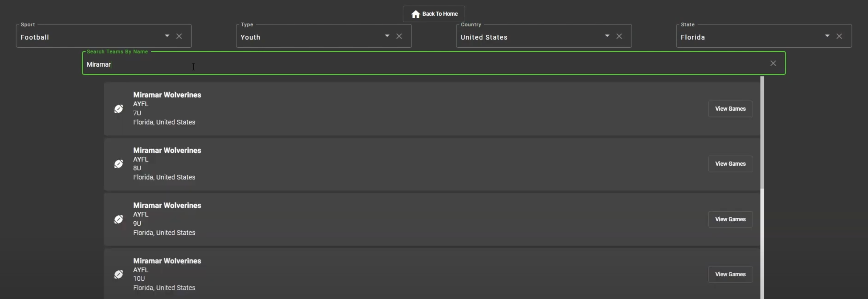Click the 8U age group text

point(137,168)
